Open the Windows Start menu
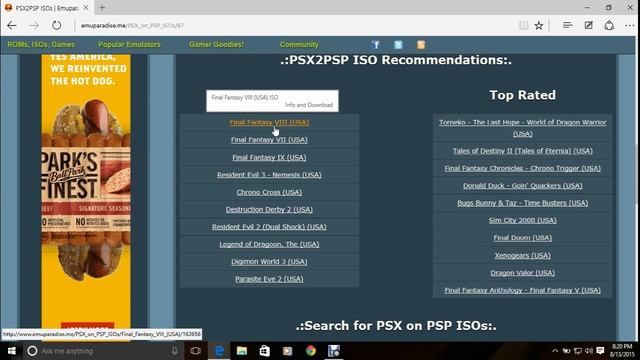 pos(11,351)
